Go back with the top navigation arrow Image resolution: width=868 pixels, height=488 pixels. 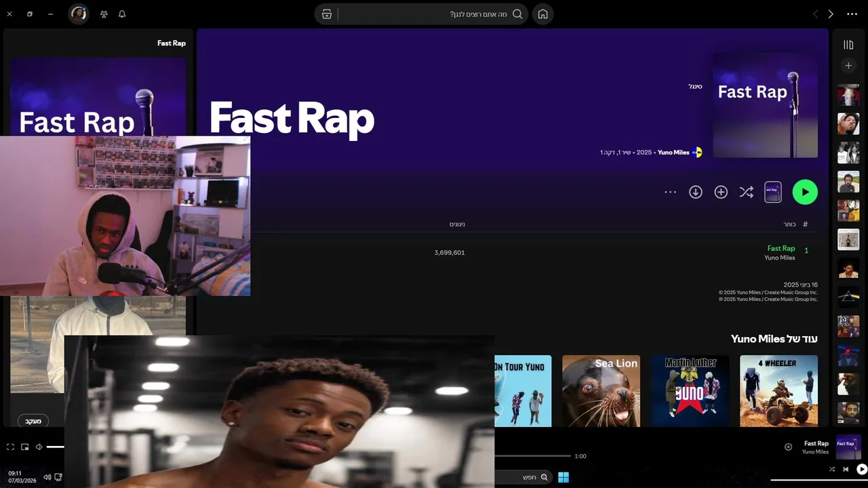[x=815, y=14]
